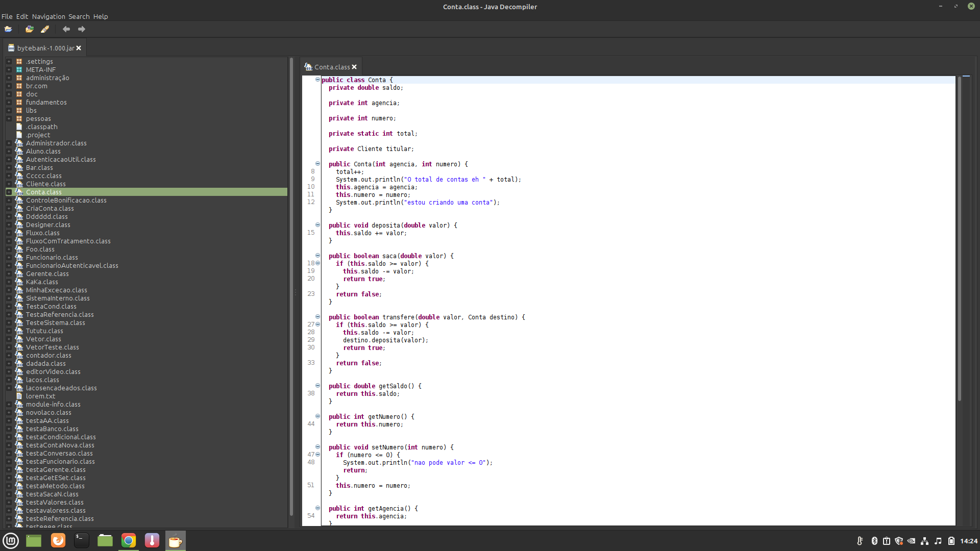Image resolution: width=980 pixels, height=551 pixels.
Task: Open the Linux Mint start menu
Action: [x=11, y=540]
